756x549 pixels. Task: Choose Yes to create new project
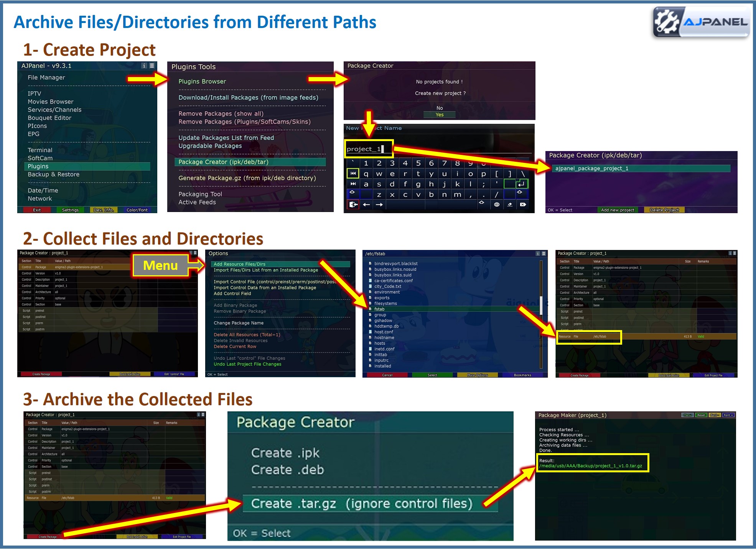coord(439,115)
